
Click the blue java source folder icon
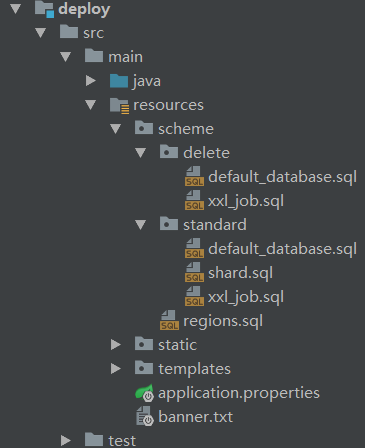[119, 81]
